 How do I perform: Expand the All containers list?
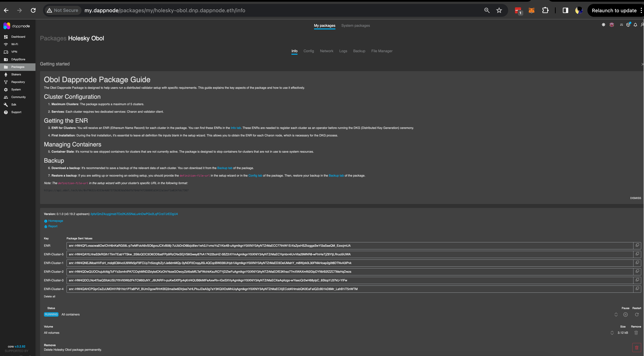point(616,315)
